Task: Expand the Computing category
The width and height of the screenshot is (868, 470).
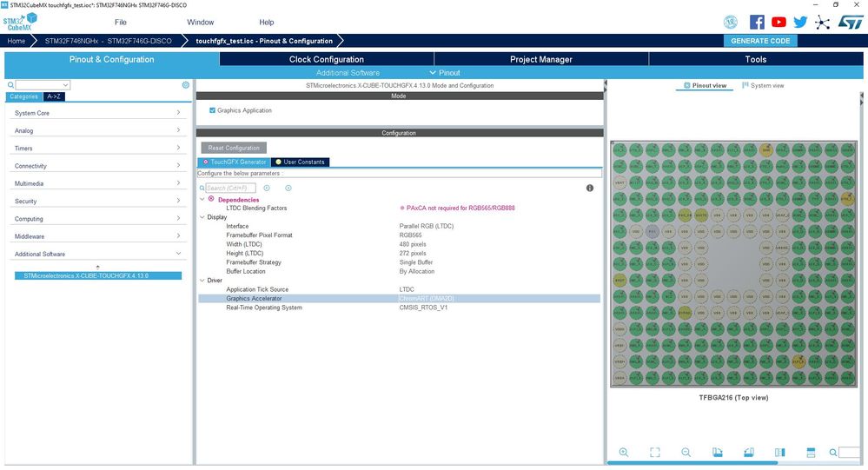Action: point(97,219)
